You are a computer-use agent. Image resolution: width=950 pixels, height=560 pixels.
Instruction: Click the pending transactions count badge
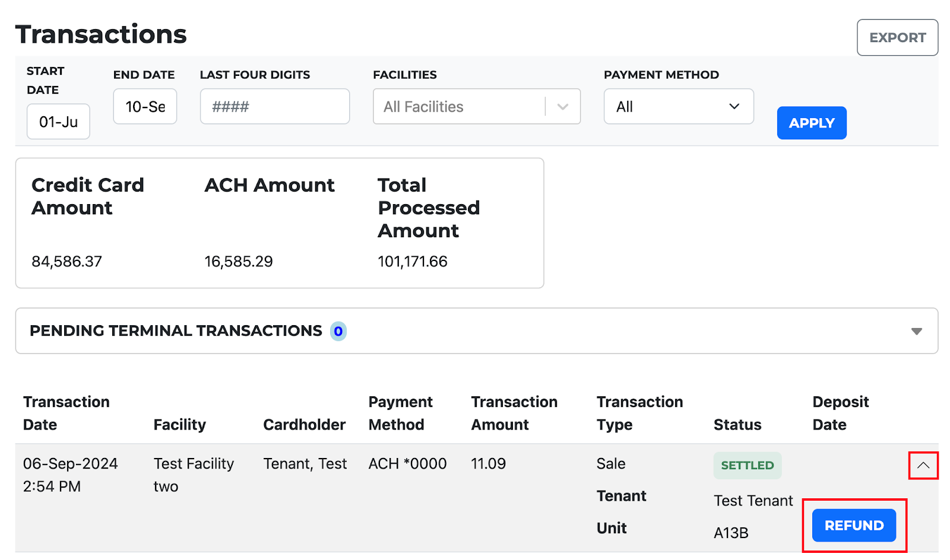[x=338, y=331]
